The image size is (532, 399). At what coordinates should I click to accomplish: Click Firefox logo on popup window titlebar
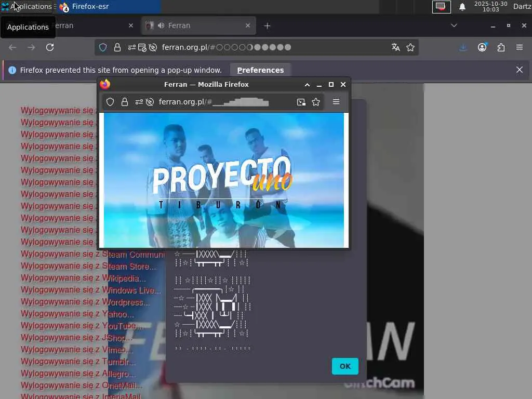click(x=105, y=84)
